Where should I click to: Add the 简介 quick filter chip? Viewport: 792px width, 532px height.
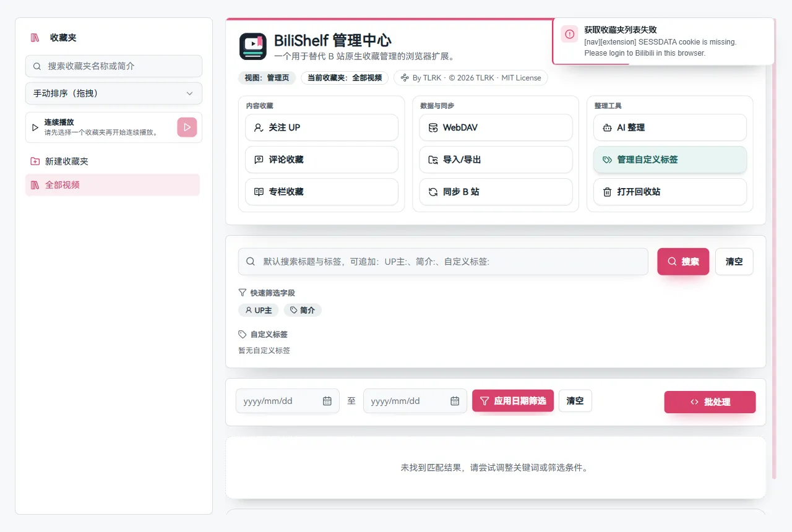[303, 310]
